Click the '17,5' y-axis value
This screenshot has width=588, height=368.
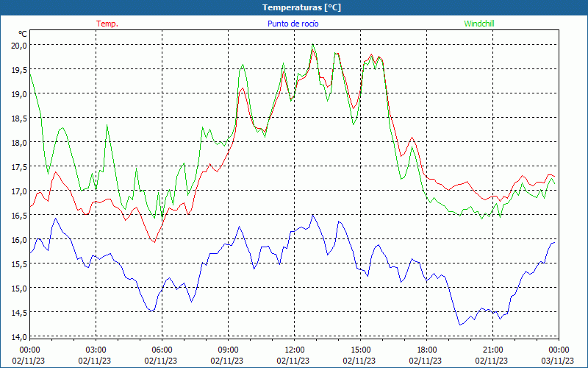pyautogui.click(x=20, y=167)
